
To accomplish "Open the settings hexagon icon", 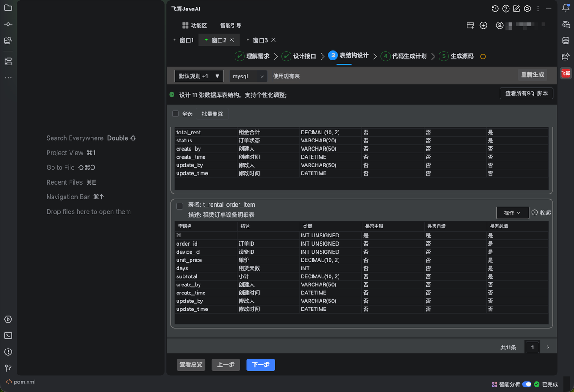I will point(527,9).
